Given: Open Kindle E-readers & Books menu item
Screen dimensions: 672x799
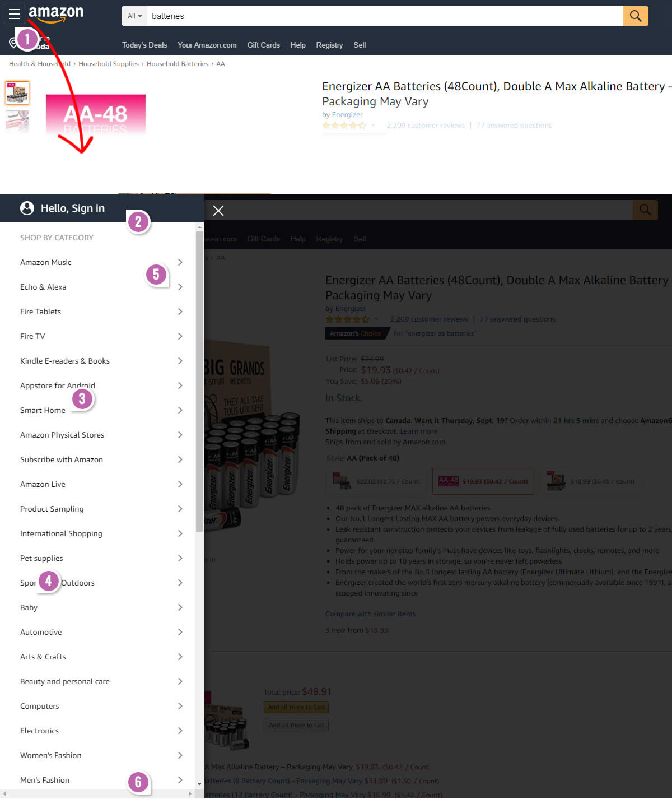Looking at the screenshot, I should click(65, 361).
